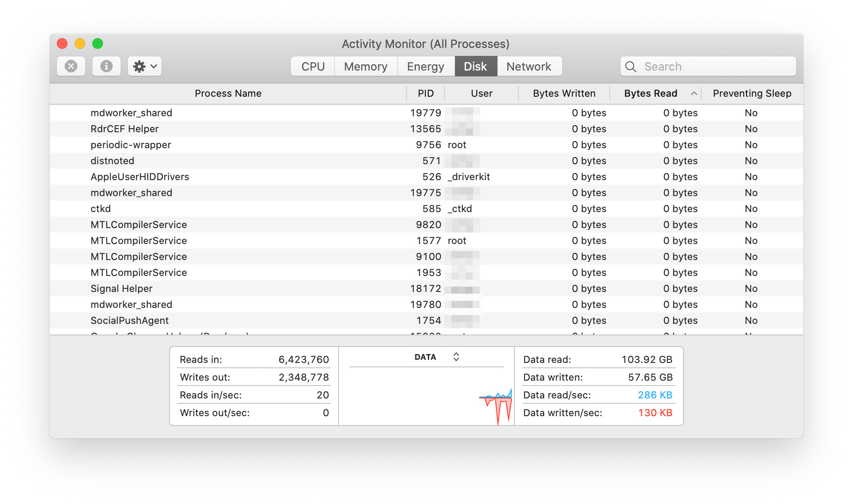This screenshot has height=504, width=853.
Task: Sort by the Preventing Sleep column
Action: coord(752,94)
